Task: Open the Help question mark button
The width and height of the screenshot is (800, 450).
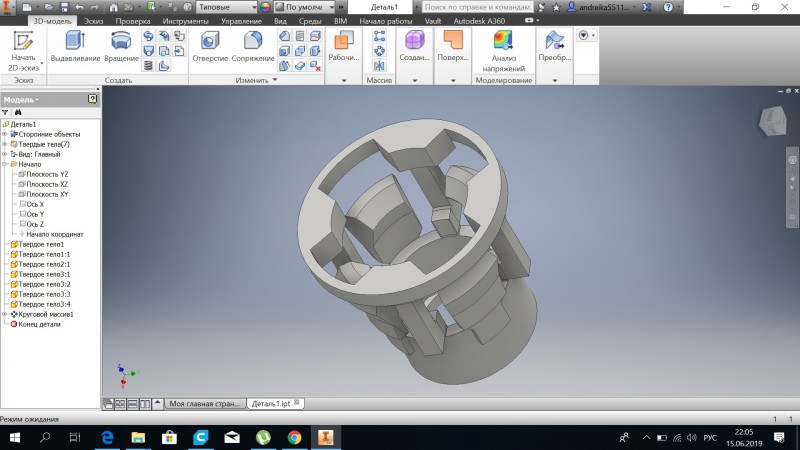Action: (668, 7)
